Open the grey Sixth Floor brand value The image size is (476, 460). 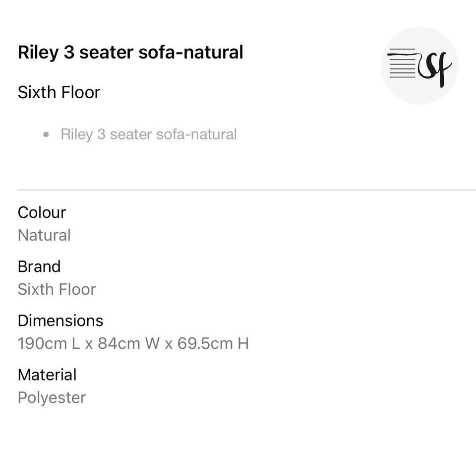(x=57, y=289)
